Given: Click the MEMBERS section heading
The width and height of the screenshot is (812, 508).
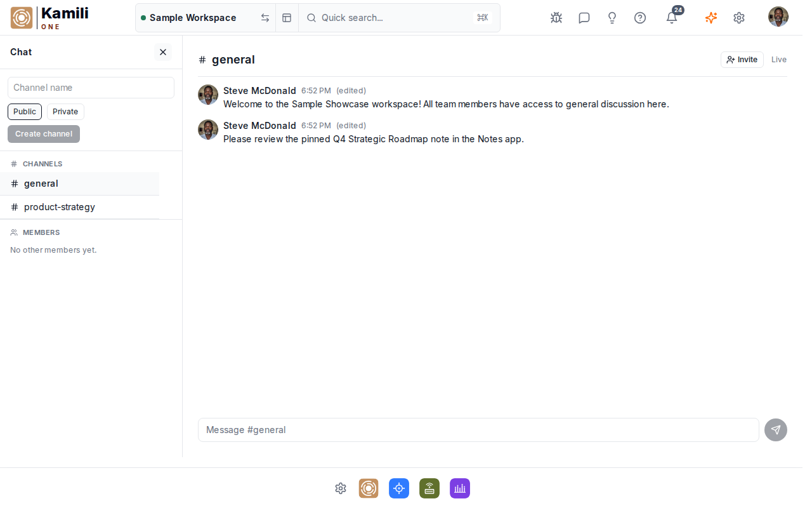Looking at the screenshot, I should [41, 232].
